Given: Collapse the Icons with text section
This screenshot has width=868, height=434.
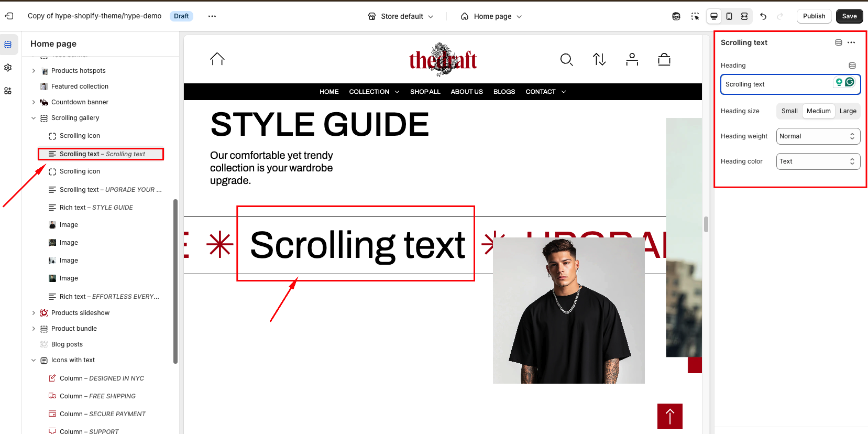Looking at the screenshot, I should 34,360.
